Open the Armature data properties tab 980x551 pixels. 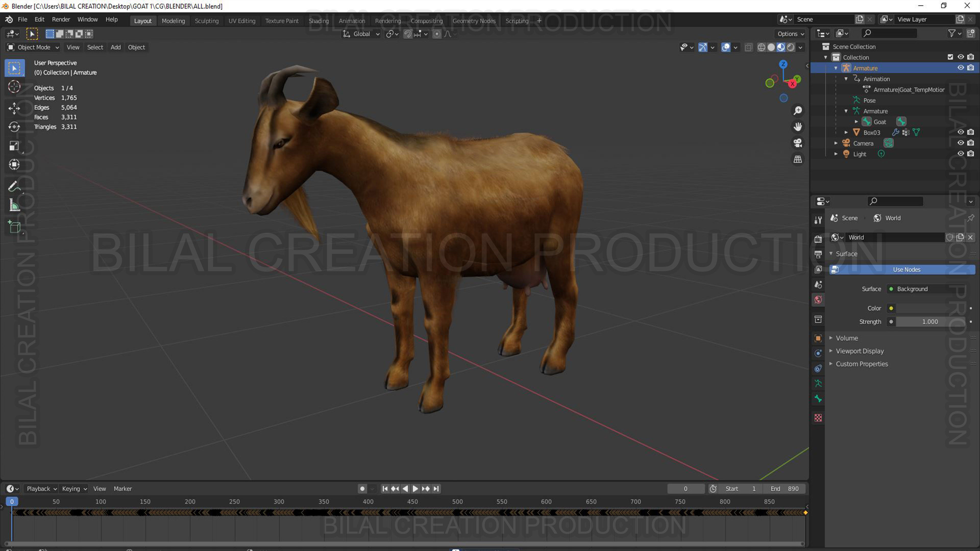pyautogui.click(x=818, y=384)
